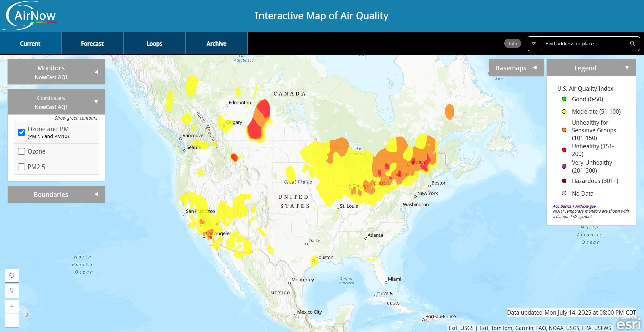The image size is (644, 332).
Task: Click the Info button
Action: coord(513,44)
